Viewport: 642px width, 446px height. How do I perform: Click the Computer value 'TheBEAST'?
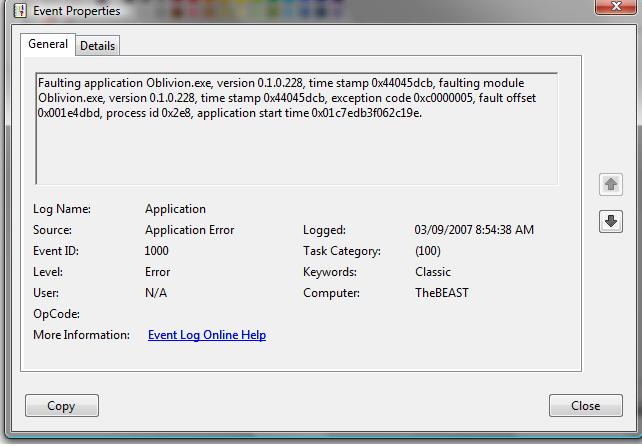coord(442,293)
